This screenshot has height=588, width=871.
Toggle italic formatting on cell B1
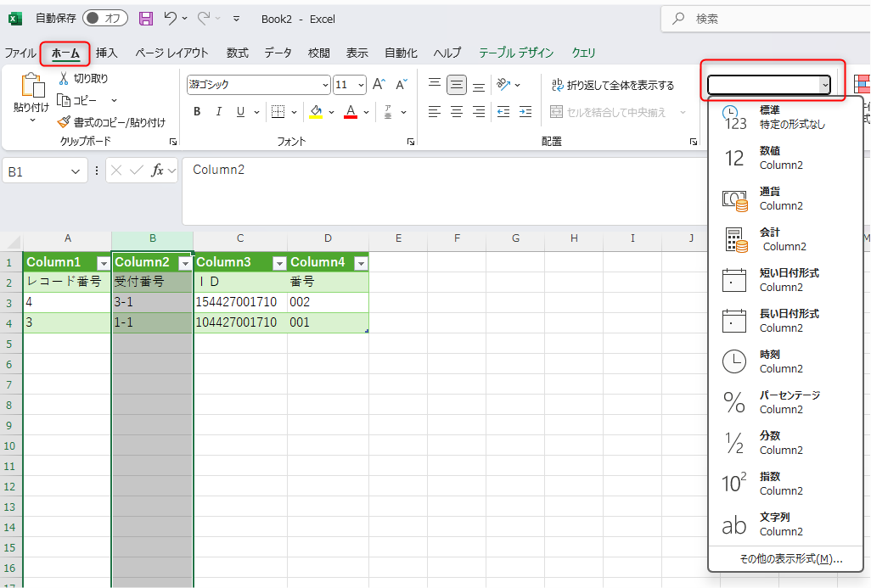(x=218, y=111)
